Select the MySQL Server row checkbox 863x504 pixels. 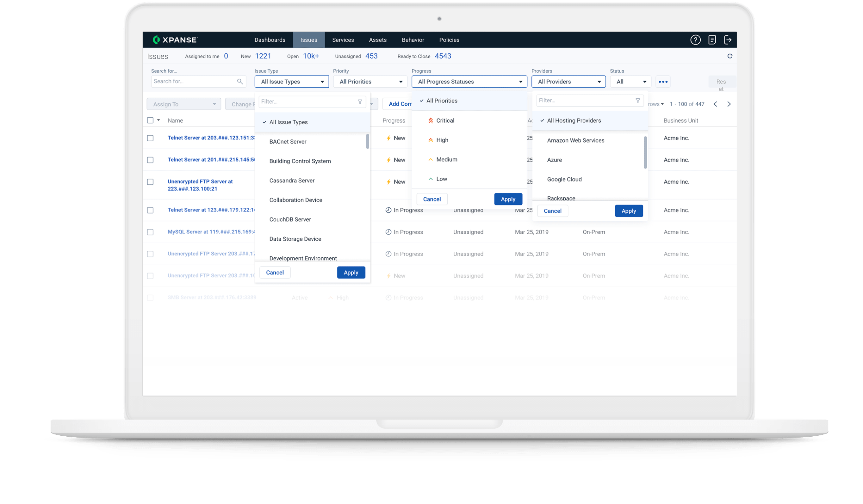coord(150,232)
